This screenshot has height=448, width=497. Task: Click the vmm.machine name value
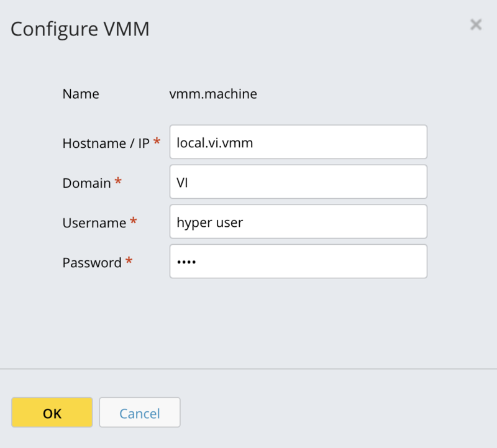[x=213, y=94]
